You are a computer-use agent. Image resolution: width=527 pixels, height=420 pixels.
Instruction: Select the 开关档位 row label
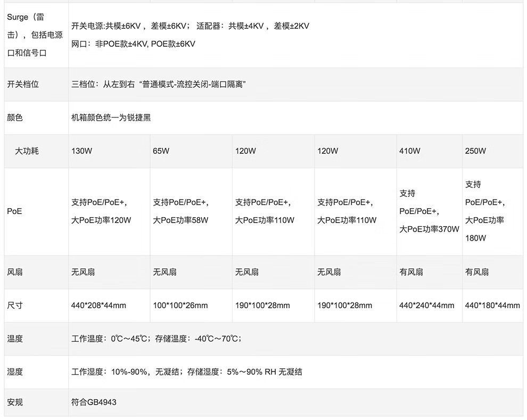click(x=23, y=84)
